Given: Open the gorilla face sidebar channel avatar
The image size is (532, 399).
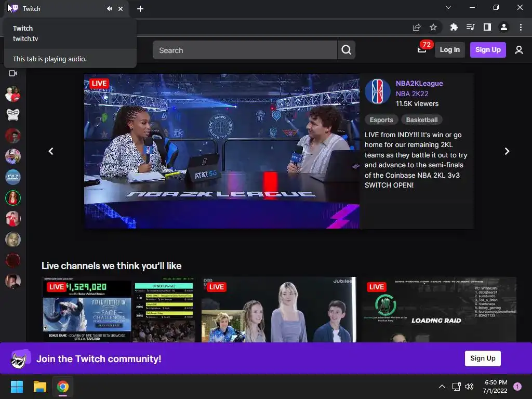Looking at the screenshot, I should point(13,115).
